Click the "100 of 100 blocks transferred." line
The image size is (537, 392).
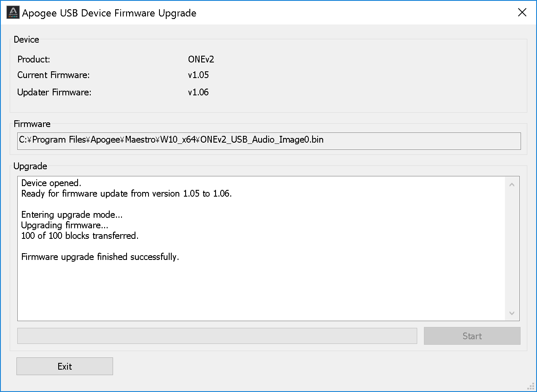coord(80,235)
